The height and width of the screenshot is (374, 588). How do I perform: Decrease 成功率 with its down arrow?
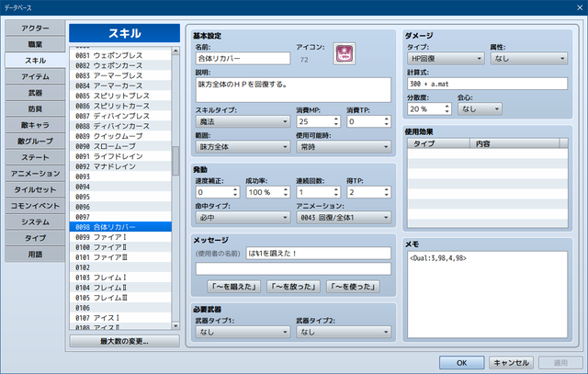click(x=286, y=195)
